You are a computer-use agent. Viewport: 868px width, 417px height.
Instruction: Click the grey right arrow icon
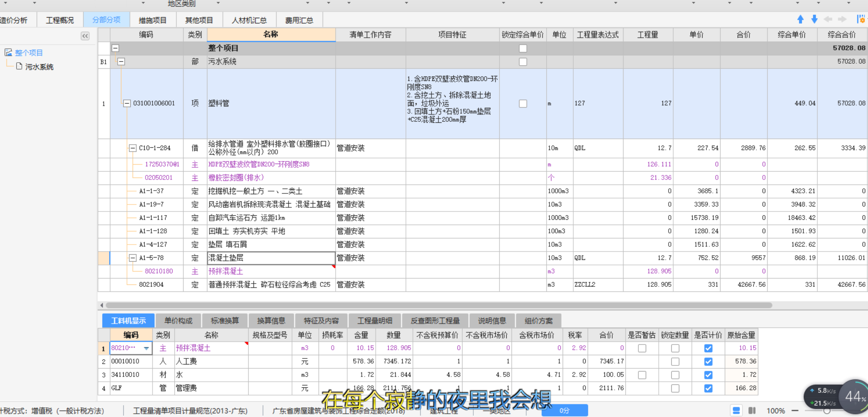[x=842, y=20]
